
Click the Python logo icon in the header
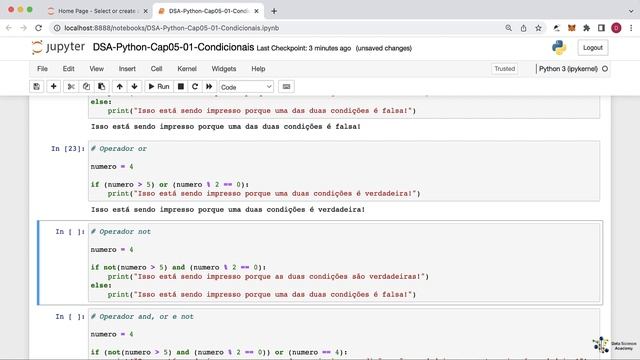click(559, 48)
